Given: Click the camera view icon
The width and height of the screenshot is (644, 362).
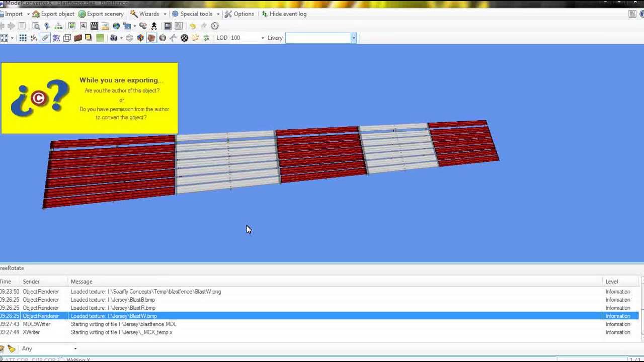Looking at the screenshot, I should coord(114,38).
